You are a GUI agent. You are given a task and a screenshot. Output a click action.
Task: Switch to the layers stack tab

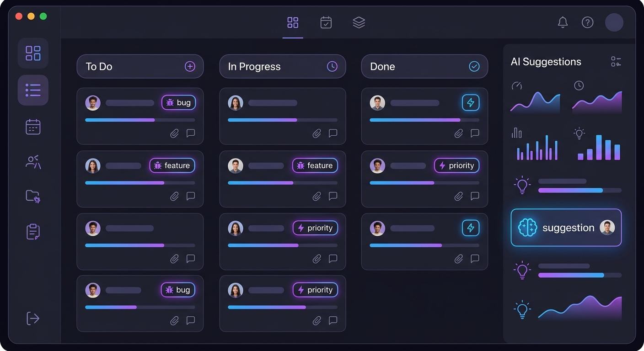(359, 22)
